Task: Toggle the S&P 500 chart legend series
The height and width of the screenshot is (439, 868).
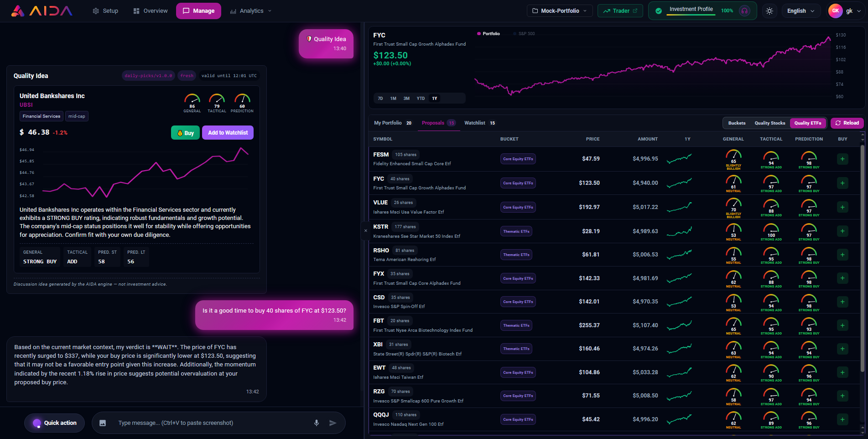Action: (x=524, y=34)
